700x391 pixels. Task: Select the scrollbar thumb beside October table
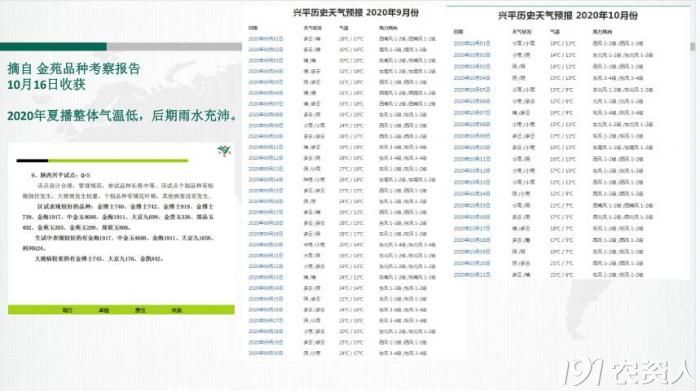pos(692,46)
